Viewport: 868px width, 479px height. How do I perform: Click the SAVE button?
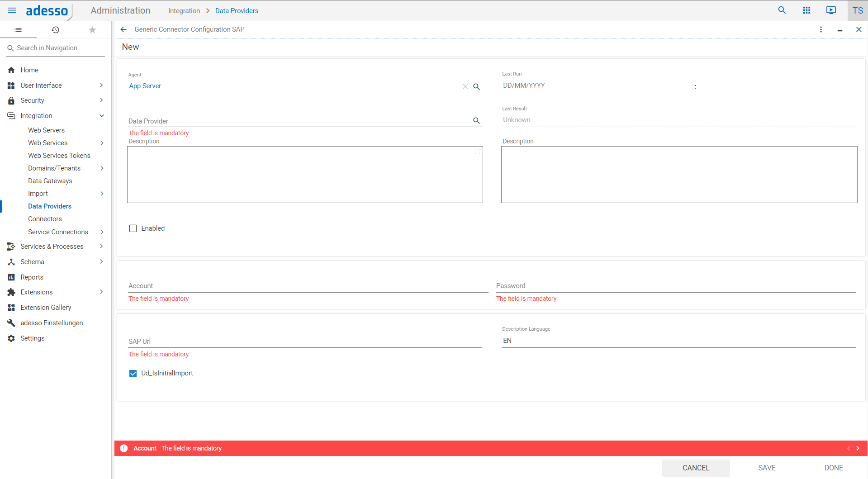pos(767,468)
